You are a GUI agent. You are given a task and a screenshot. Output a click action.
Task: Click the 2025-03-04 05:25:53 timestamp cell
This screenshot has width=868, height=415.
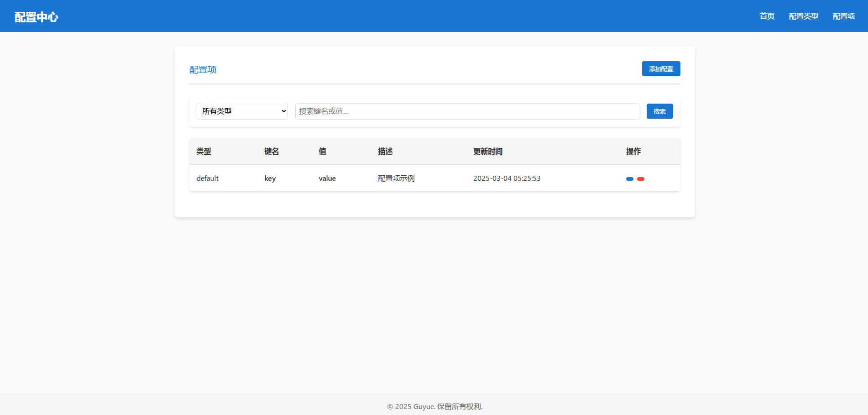(507, 179)
